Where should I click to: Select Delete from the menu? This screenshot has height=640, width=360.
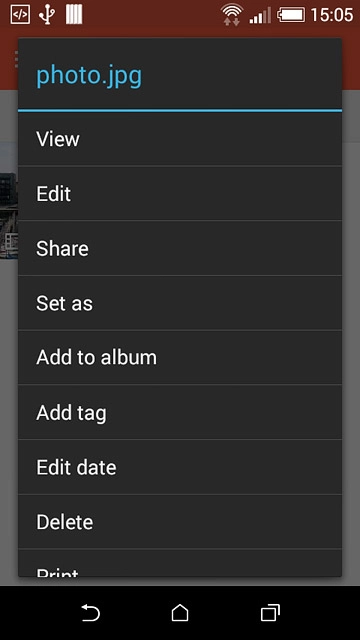[180, 522]
